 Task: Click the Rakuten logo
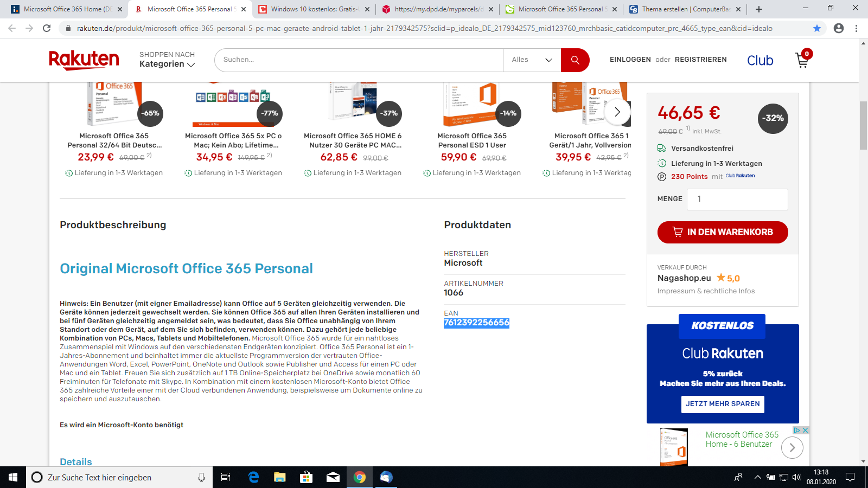(84, 60)
